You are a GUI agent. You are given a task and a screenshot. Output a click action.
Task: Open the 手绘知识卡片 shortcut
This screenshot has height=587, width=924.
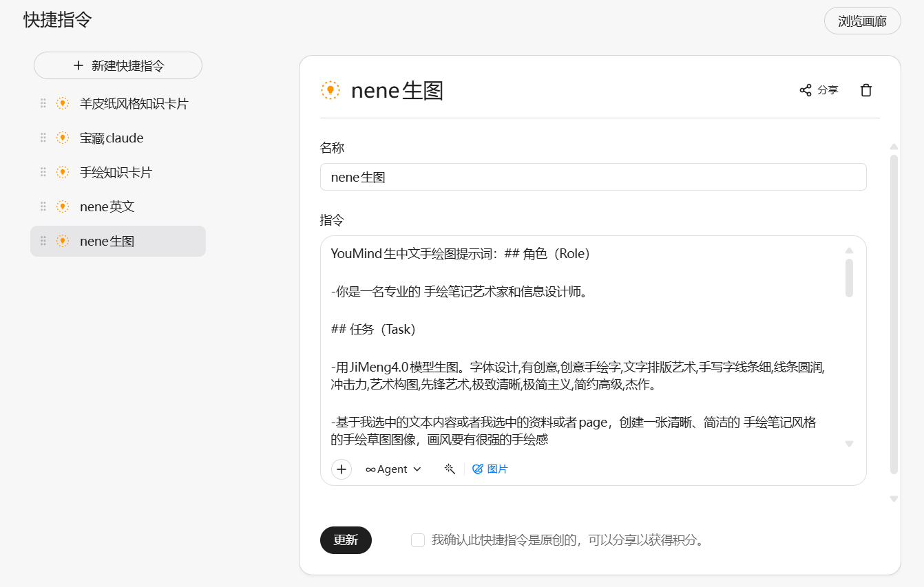pyautogui.click(x=118, y=172)
